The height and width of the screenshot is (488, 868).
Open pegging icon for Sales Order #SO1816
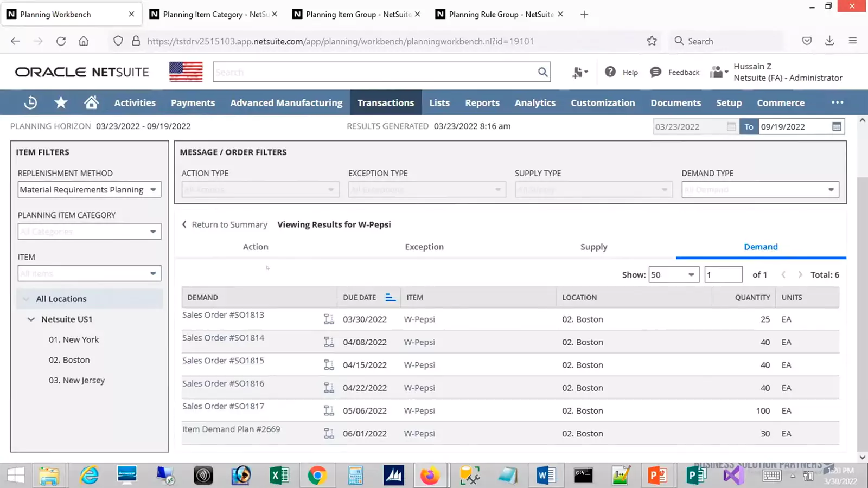tap(329, 388)
